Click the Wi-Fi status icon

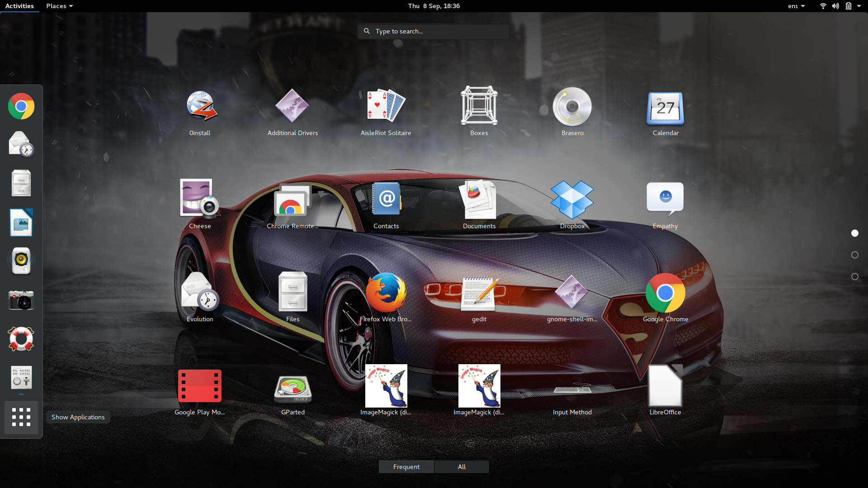(x=823, y=6)
